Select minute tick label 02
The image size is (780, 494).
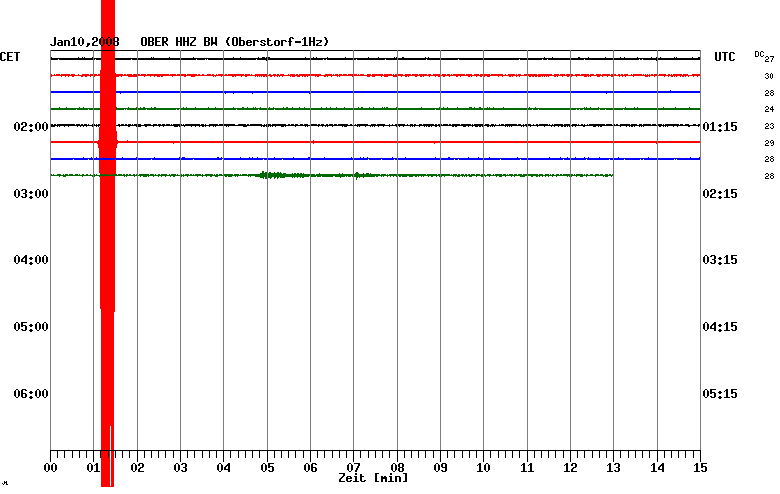click(137, 468)
